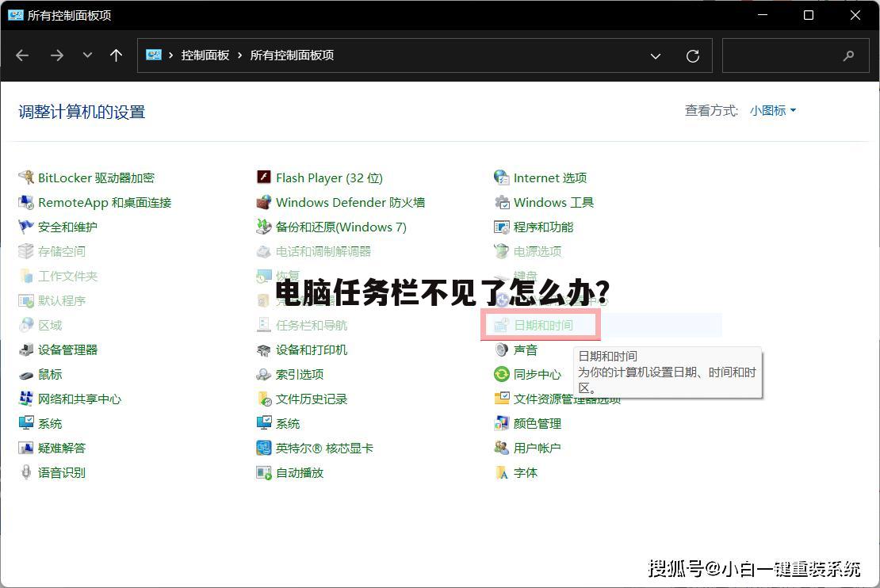
Task: Select 所有控制面板项 in the breadcrumb
Action: [291, 55]
